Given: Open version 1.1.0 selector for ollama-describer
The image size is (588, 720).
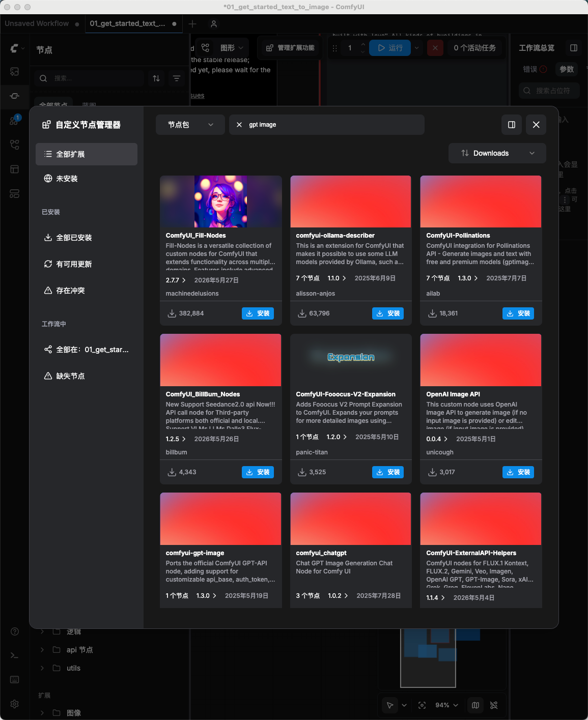Looking at the screenshot, I should coord(337,278).
